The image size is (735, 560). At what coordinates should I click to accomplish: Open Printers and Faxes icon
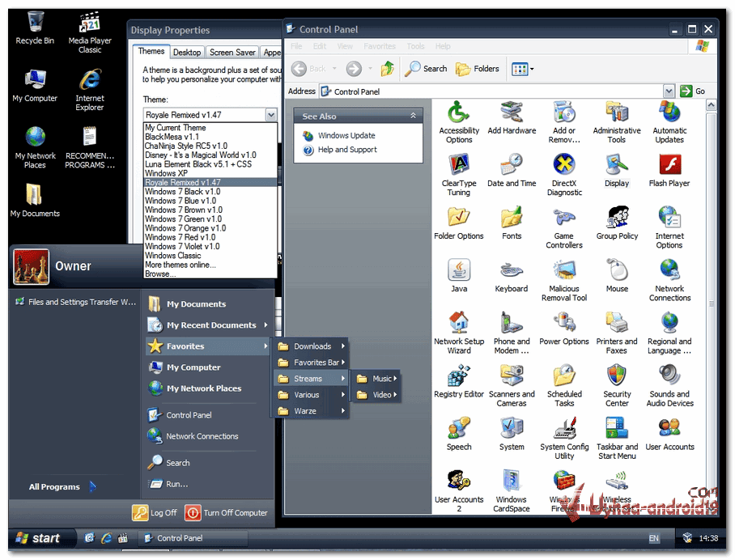coord(616,333)
